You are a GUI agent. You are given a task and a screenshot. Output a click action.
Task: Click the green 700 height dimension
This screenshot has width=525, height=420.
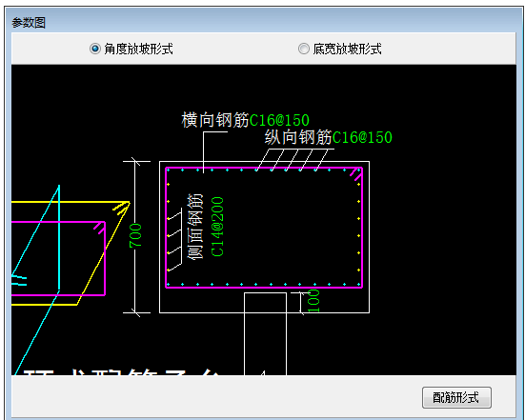[136, 235]
